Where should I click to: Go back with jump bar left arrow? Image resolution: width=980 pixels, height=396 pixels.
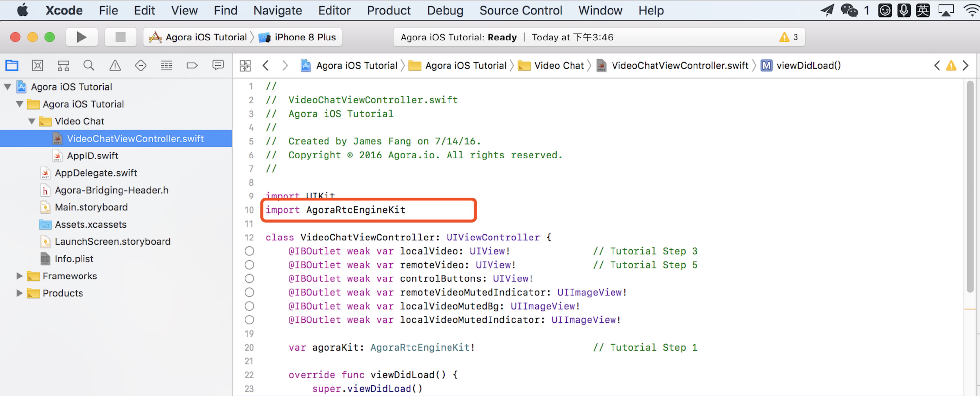(x=266, y=65)
